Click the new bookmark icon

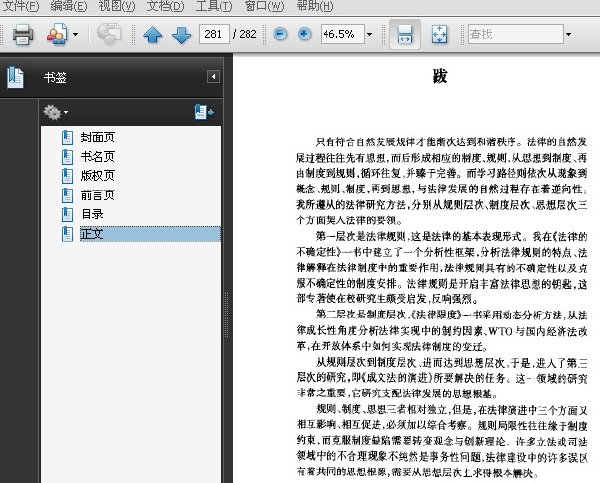point(204,112)
